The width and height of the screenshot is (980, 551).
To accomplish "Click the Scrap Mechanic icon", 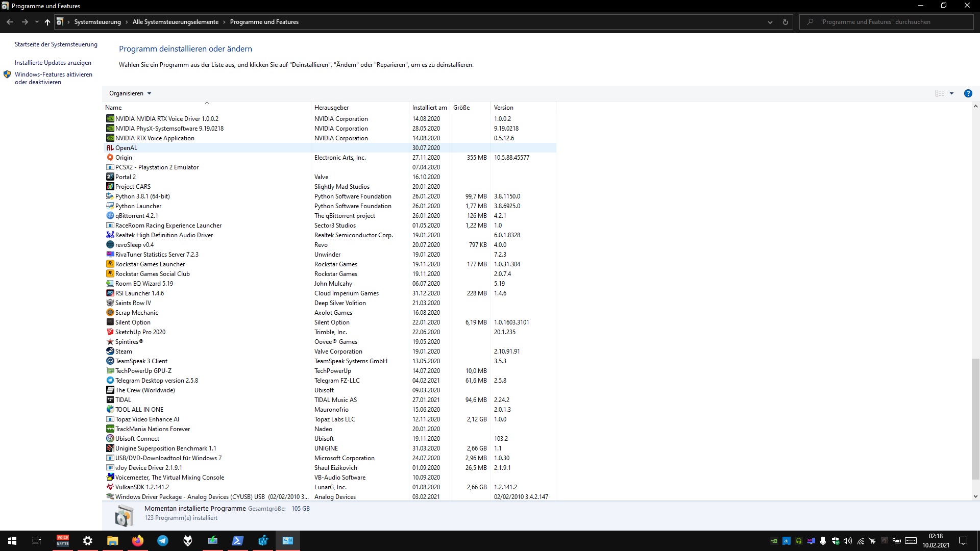I will coord(110,313).
